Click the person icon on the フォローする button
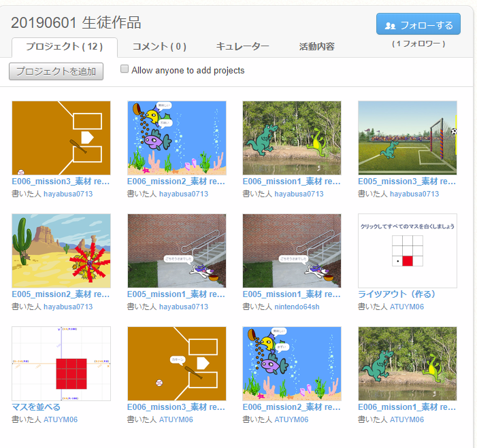 391,25
